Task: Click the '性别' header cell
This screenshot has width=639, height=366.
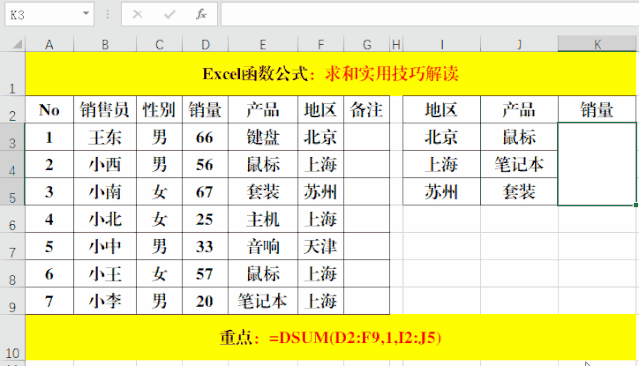Action: tap(159, 110)
